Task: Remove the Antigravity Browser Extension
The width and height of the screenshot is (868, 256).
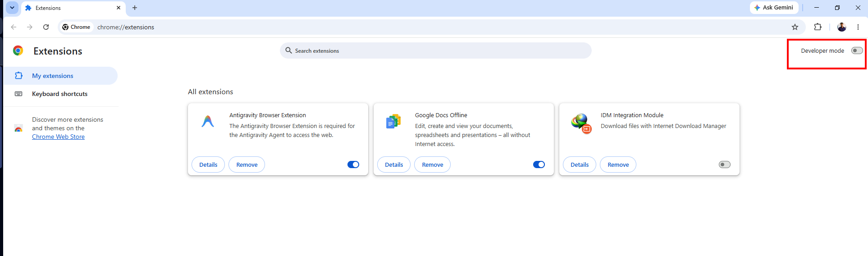Action: (247, 165)
